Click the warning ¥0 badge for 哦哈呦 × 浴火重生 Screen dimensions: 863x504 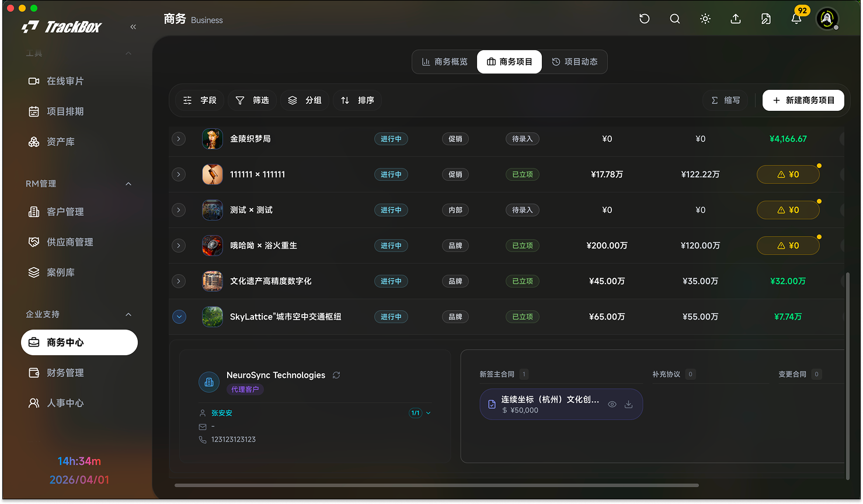[x=788, y=246]
